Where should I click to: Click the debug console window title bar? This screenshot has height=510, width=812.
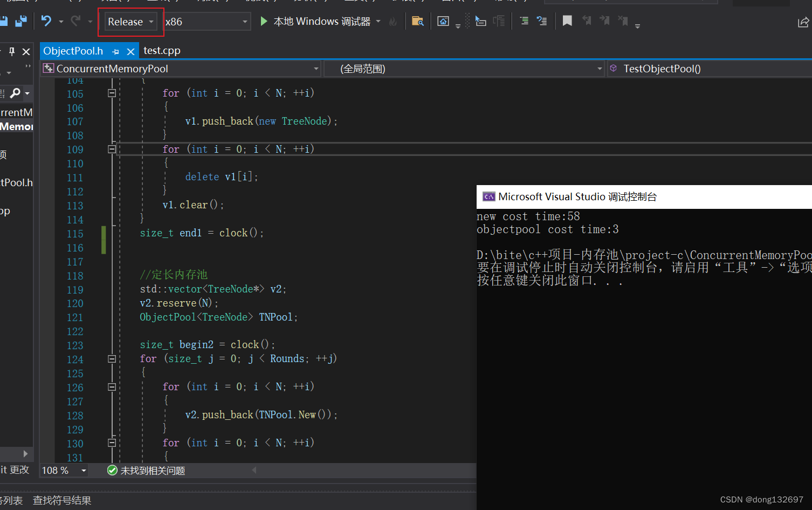(x=644, y=197)
